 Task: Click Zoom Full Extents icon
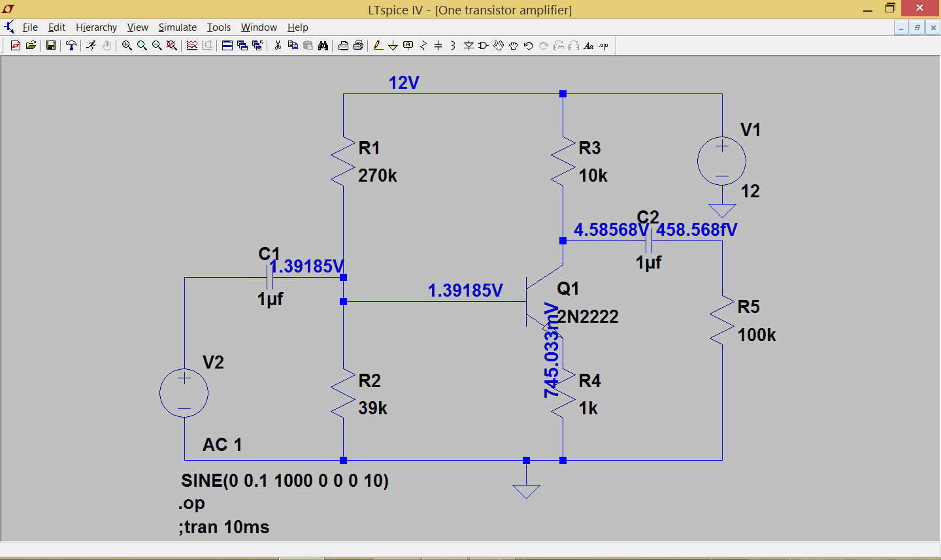click(x=172, y=46)
